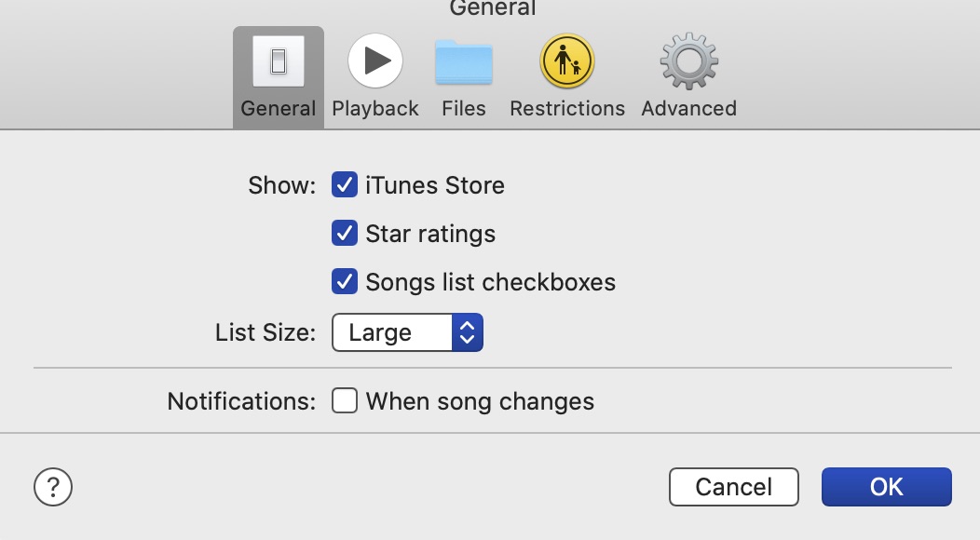Click the Advanced gear icon

coord(688,61)
